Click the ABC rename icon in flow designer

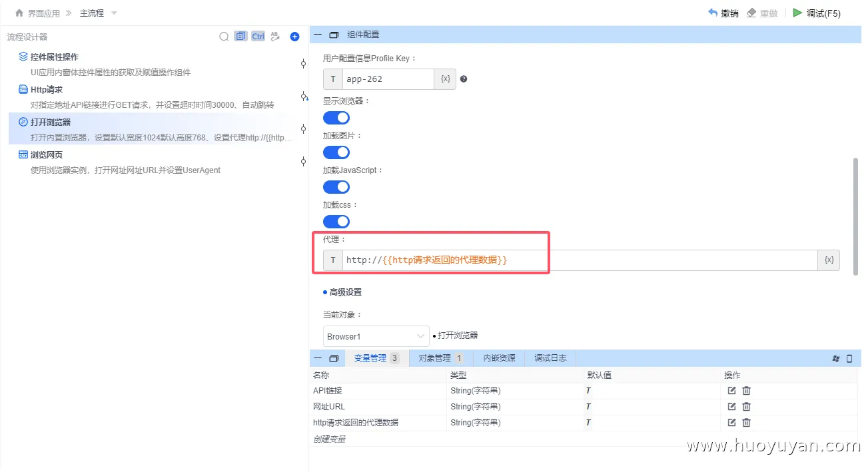pyautogui.click(x=276, y=37)
